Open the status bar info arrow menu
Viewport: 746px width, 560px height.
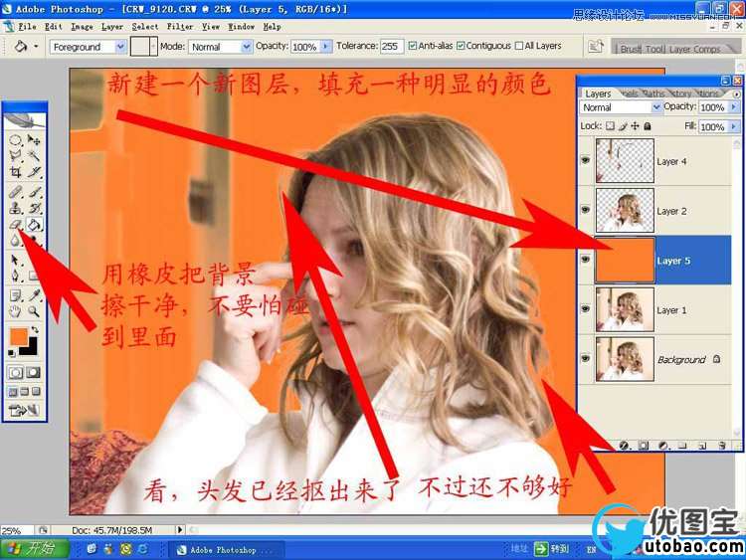(x=180, y=529)
